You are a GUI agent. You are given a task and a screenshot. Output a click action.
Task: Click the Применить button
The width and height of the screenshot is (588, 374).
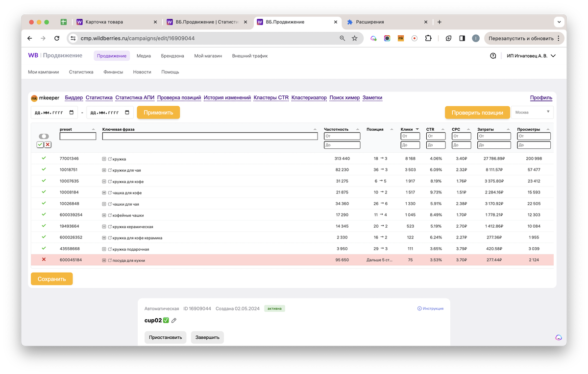coord(158,112)
